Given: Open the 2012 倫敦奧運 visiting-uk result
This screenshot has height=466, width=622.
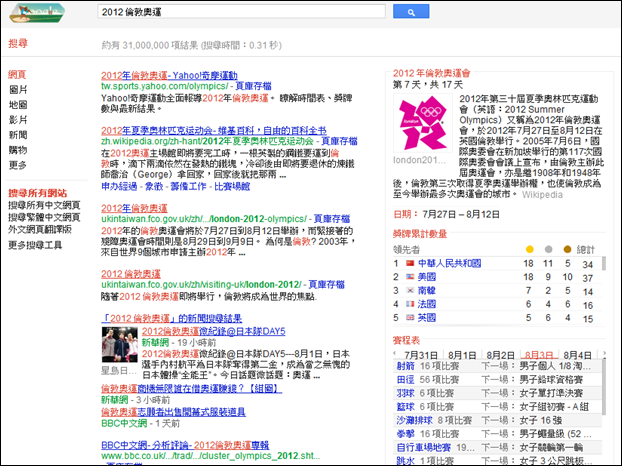Looking at the screenshot, I should 131,274.
